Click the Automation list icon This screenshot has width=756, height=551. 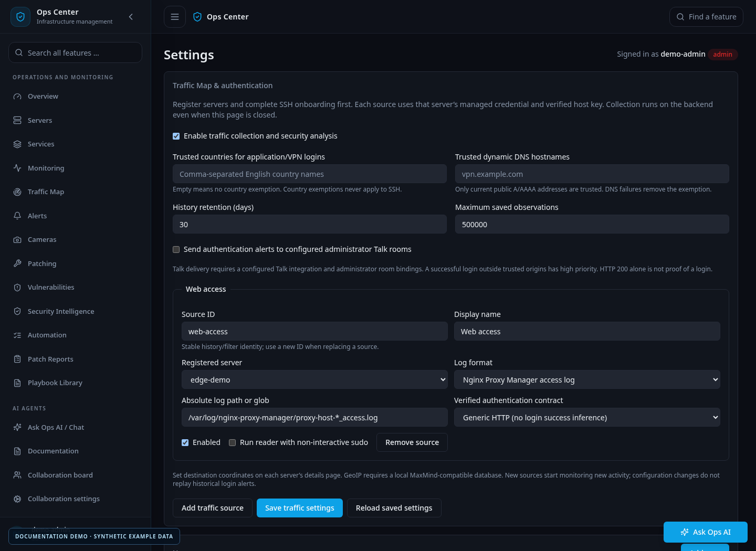(x=17, y=335)
